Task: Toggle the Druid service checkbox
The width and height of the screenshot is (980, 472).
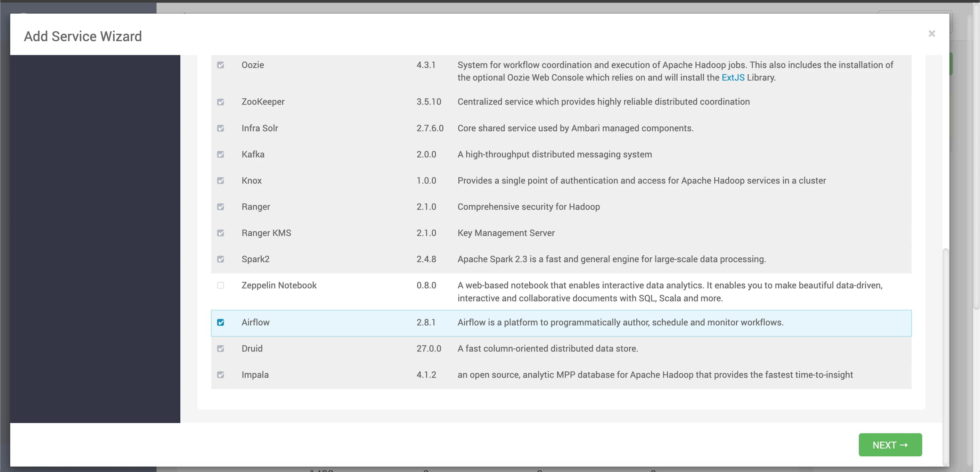Action: (221, 349)
